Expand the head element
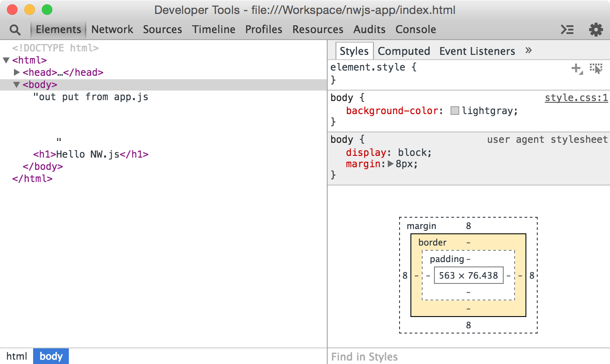Image resolution: width=610 pixels, height=364 pixels. click(17, 72)
